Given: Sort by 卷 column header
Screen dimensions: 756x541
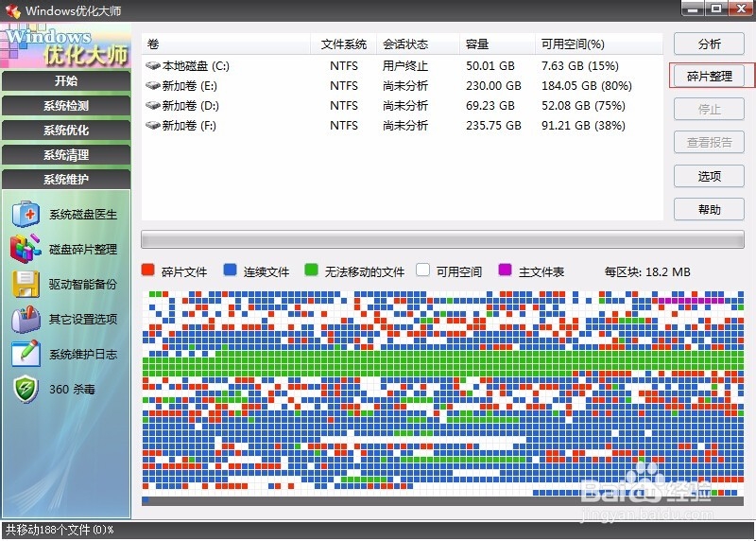Looking at the screenshot, I should (x=226, y=44).
